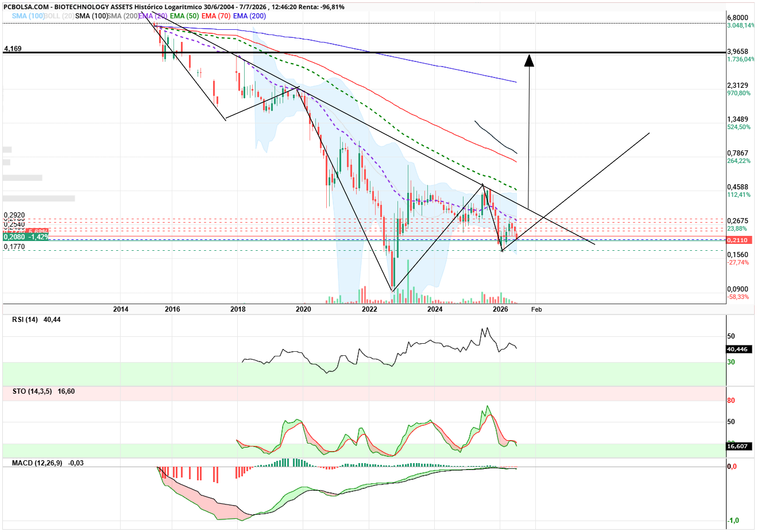Click the 2014 year label on the time axis
Viewport: 757px width, 532px height.
(x=121, y=309)
